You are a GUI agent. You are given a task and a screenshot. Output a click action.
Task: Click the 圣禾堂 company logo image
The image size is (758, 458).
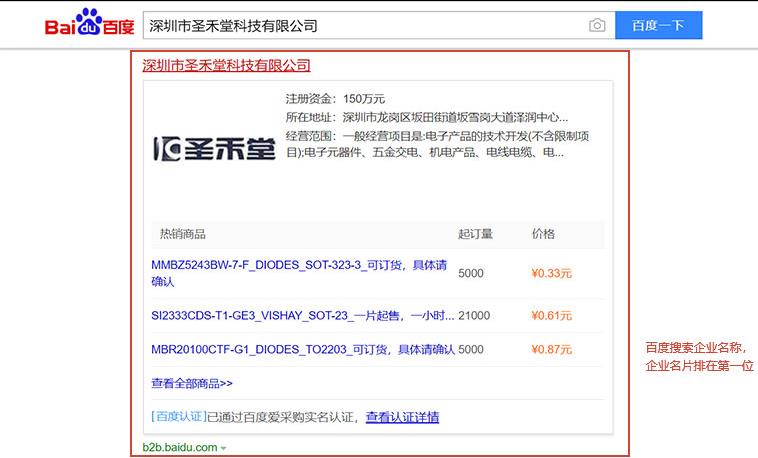point(214,148)
